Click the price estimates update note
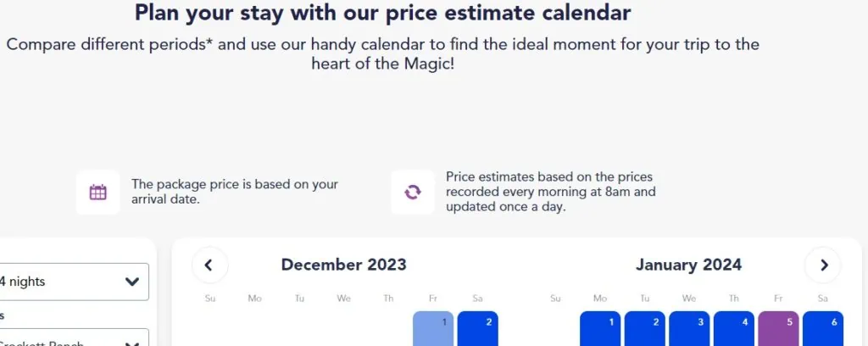Image resolution: width=868 pixels, height=346 pixels. 551,193
